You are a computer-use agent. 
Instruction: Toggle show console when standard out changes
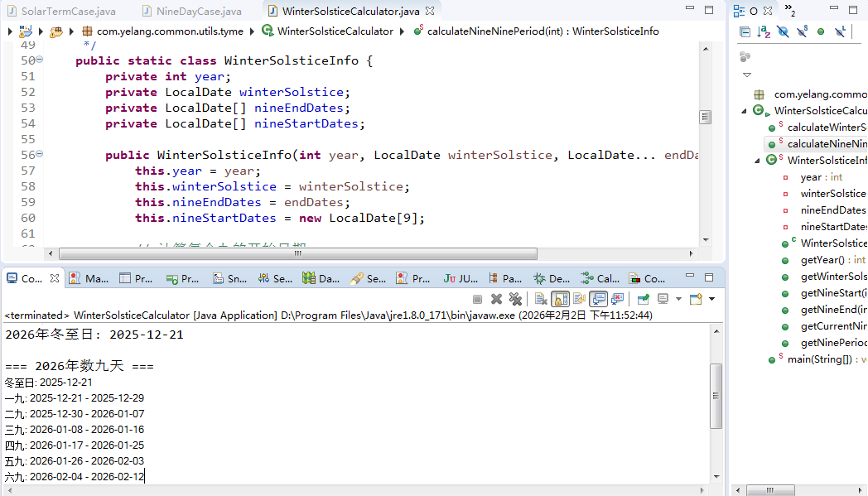(x=599, y=300)
